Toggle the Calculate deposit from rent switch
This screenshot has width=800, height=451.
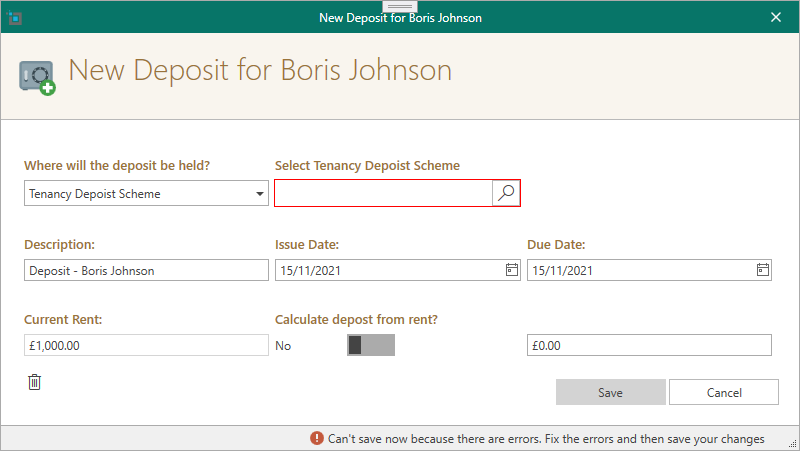(x=371, y=345)
